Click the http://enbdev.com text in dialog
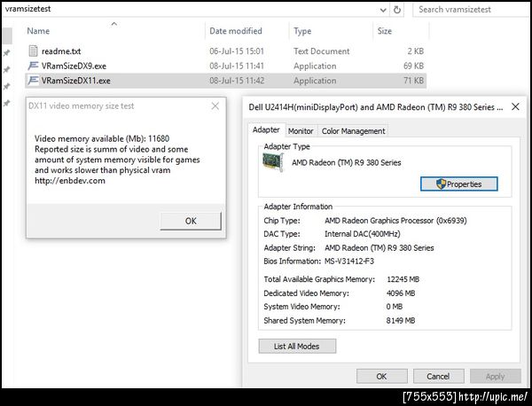The width and height of the screenshot is (532, 406). coord(70,181)
